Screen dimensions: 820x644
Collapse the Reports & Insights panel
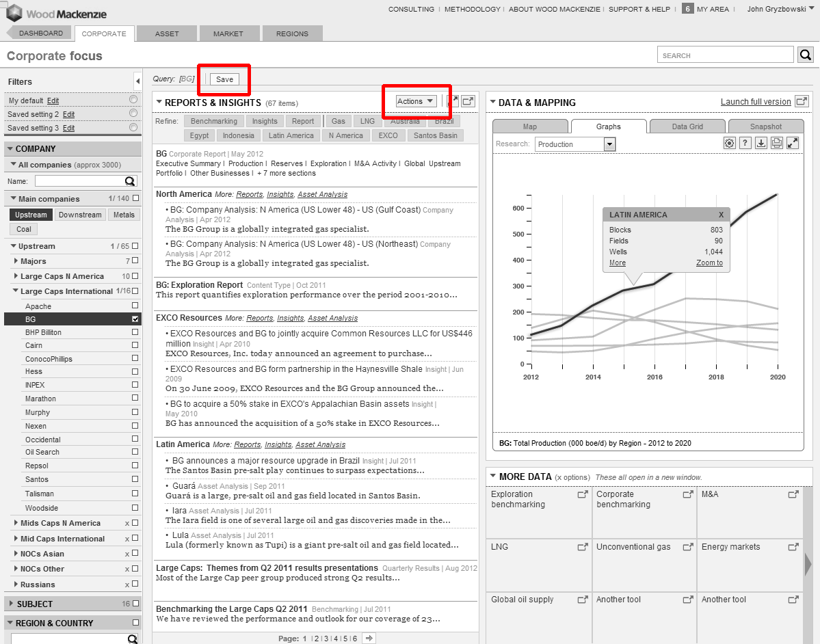pos(159,103)
